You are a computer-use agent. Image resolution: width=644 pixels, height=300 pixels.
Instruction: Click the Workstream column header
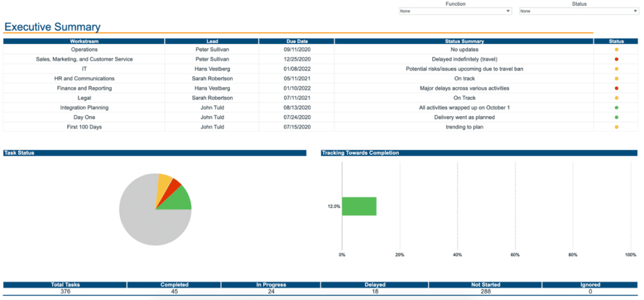(x=84, y=41)
